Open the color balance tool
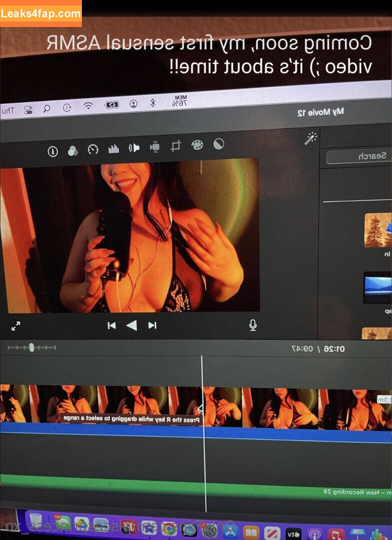This screenshot has height=540, width=392. click(218, 144)
